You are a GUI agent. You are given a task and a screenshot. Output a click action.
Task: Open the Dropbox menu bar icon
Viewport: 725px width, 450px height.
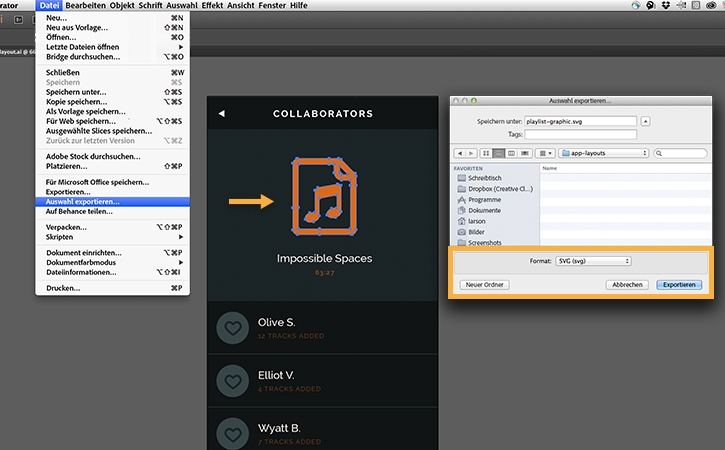tap(666, 5)
